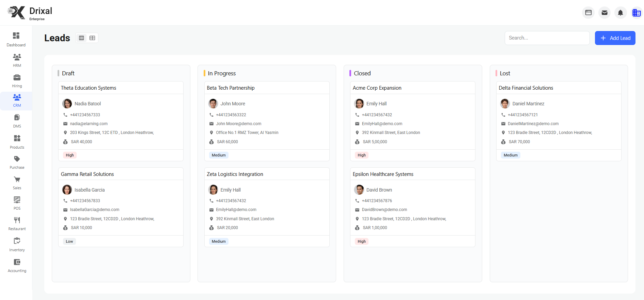Open the CRM menu item

17,101
